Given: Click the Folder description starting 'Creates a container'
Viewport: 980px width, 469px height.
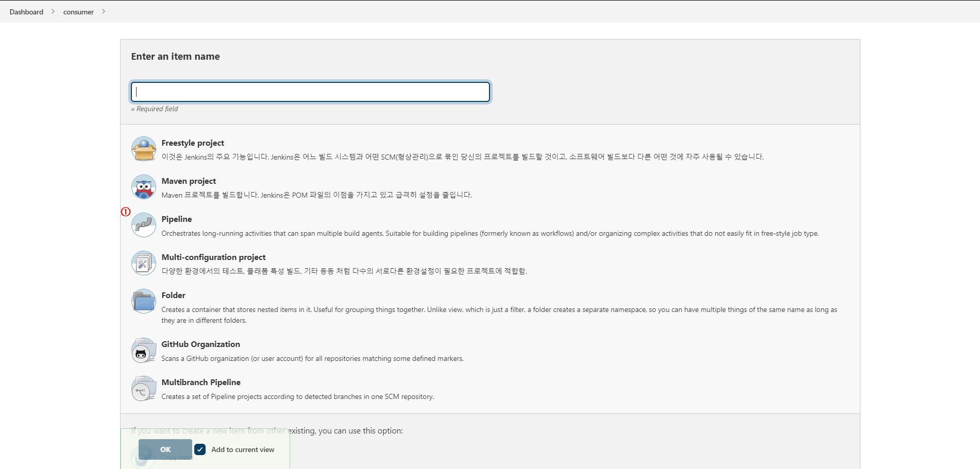Looking at the screenshot, I should pyautogui.click(x=499, y=315).
